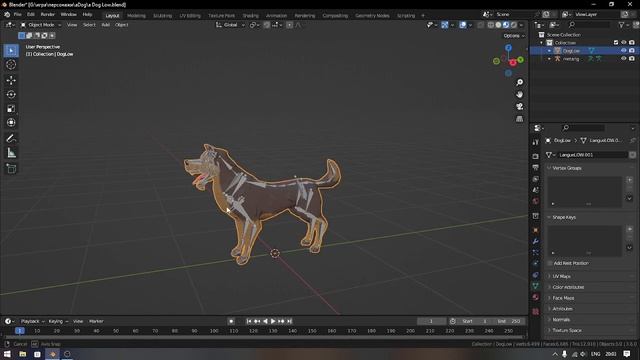Viewport: 640px width, 360px height.
Task: Toggle viewport visibility eye for DogLow
Action: 623,51
